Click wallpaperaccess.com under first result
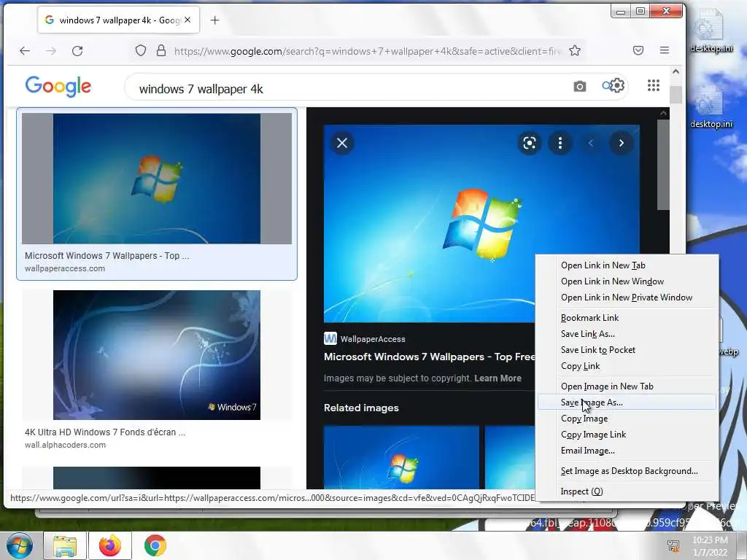 click(x=65, y=268)
